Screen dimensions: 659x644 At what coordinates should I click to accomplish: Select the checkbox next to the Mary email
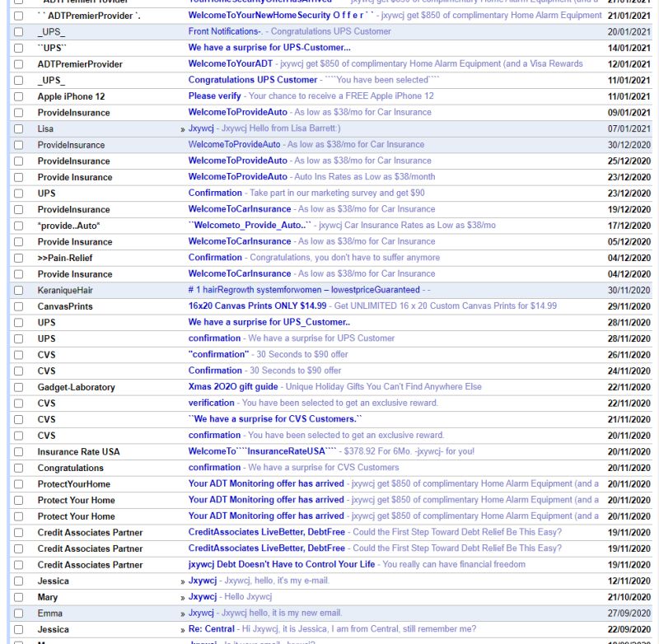coord(18,597)
